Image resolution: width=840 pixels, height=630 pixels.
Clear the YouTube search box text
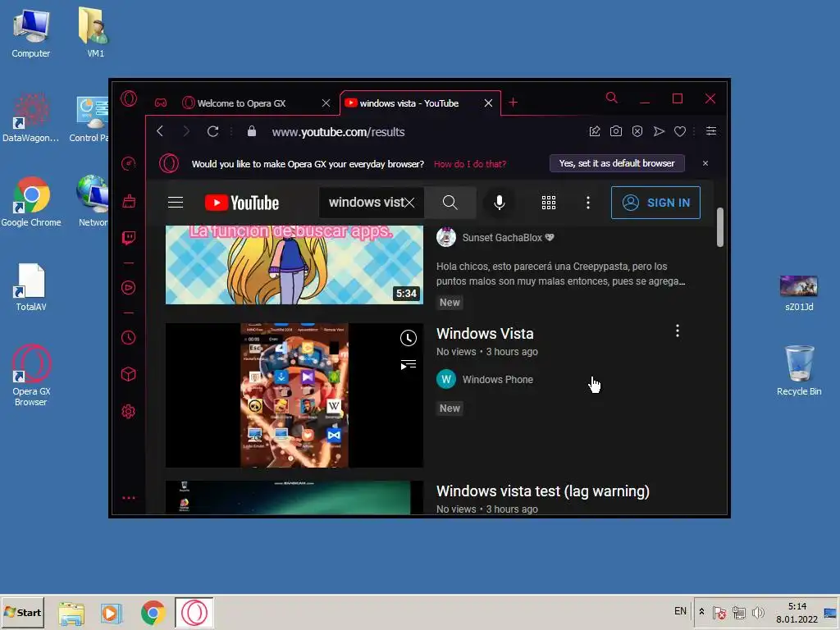(x=409, y=203)
